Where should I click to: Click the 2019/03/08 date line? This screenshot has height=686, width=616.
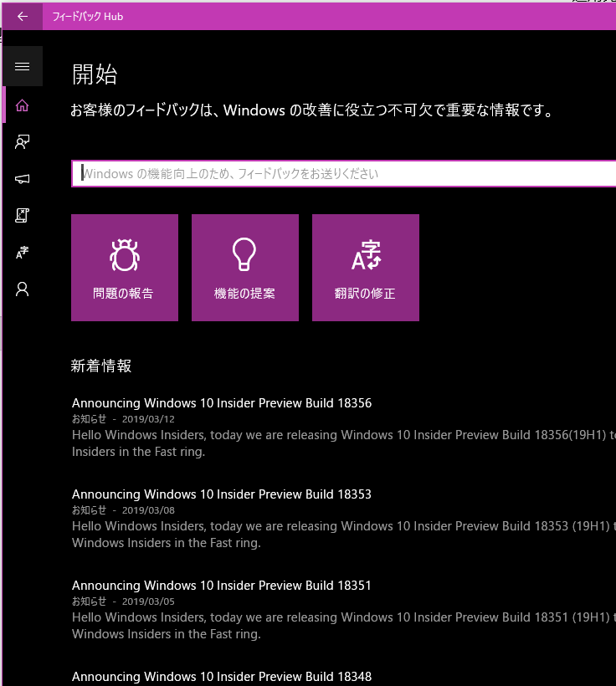point(123,510)
